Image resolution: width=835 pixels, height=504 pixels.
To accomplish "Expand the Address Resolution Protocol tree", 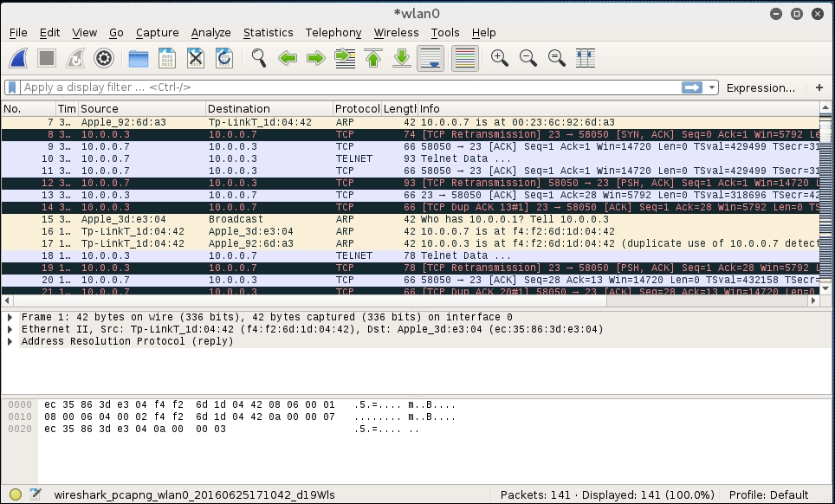I will (x=9, y=341).
